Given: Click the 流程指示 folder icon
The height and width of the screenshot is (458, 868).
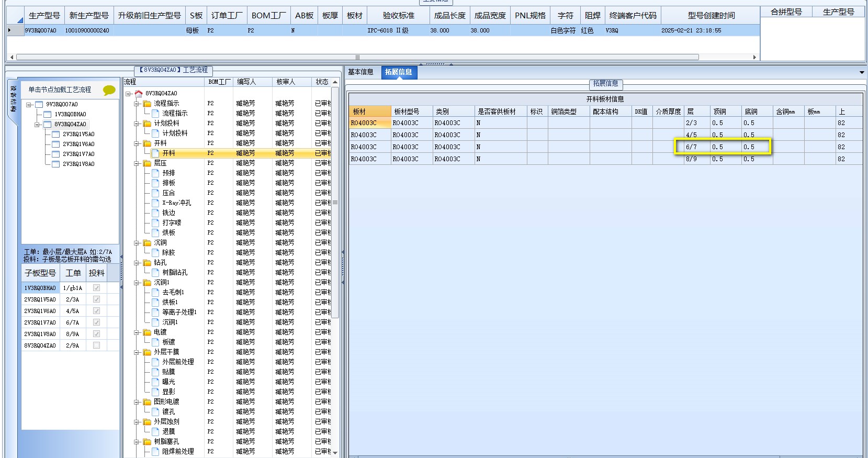Looking at the screenshot, I should pos(148,104).
